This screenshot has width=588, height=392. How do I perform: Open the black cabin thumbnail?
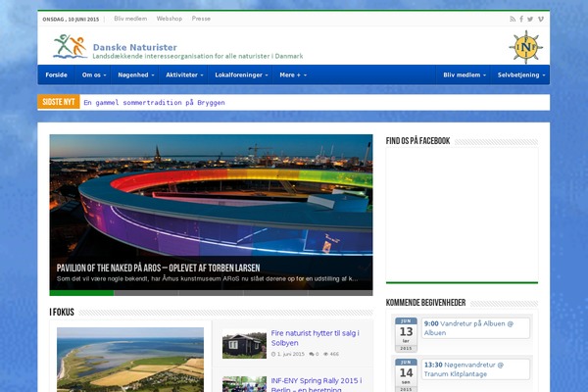tap(244, 344)
